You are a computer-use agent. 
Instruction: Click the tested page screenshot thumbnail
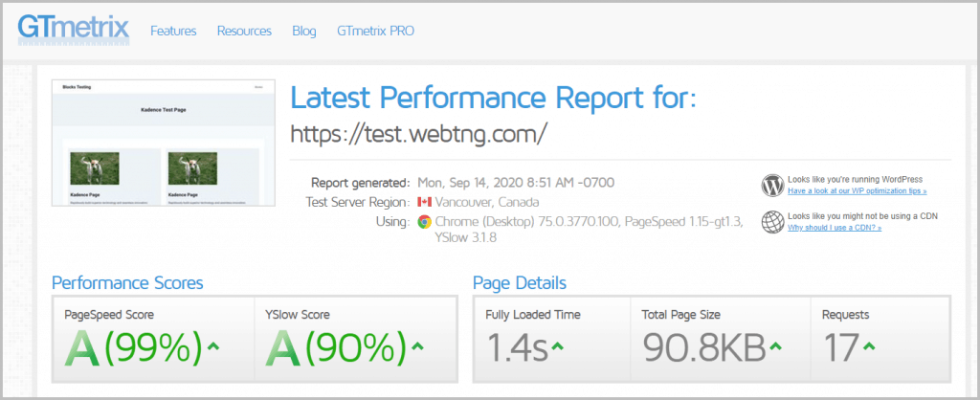pos(164,143)
